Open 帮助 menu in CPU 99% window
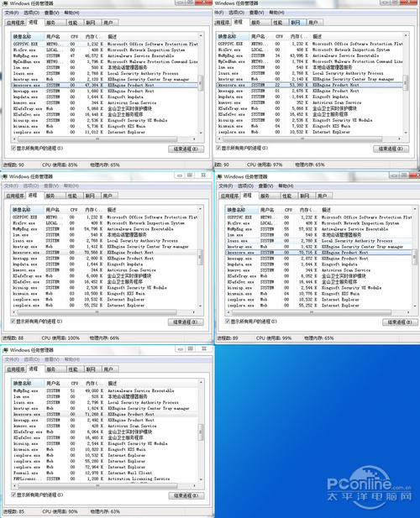Screen dimensions: 420x518 [x=286, y=186]
